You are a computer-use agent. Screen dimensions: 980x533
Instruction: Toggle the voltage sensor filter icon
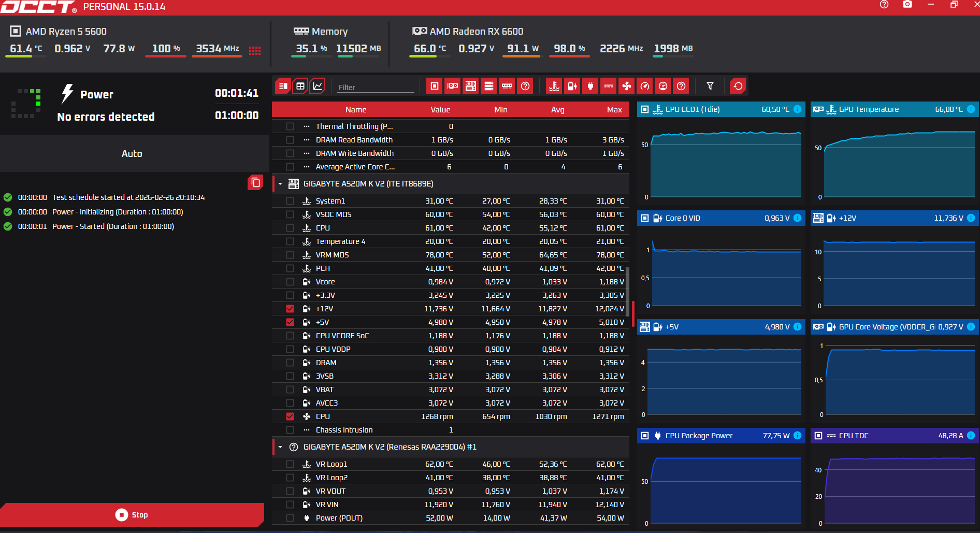pyautogui.click(x=572, y=87)
